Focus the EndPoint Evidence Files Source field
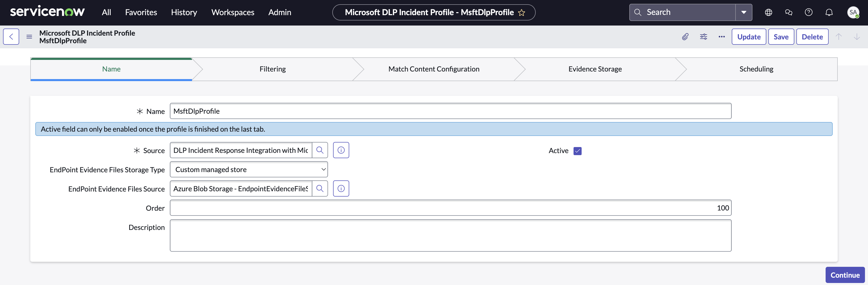Image resolution: width=868 pixels, height=285 pixels. point(241,188)
